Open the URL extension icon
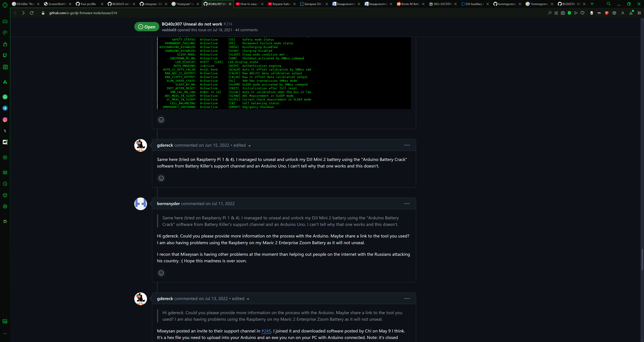The height and width of the screenshot is (342, 644). 599,13
